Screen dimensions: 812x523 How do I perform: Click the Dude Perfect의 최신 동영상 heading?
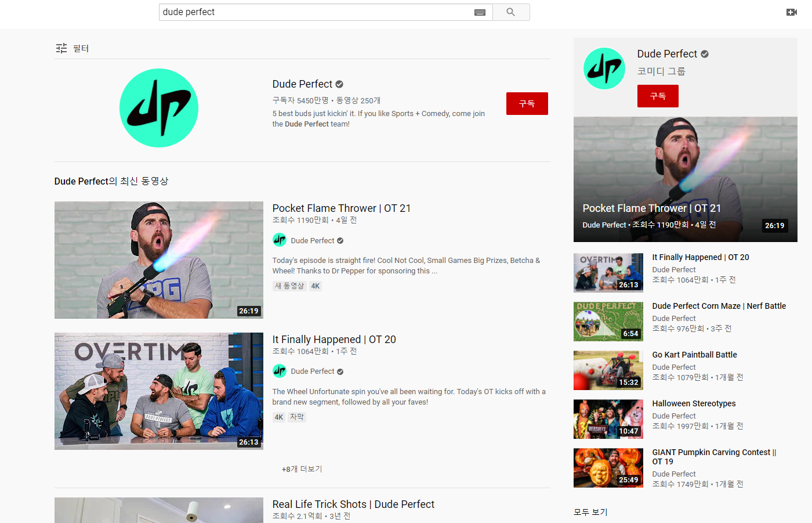tap(111, 181)
